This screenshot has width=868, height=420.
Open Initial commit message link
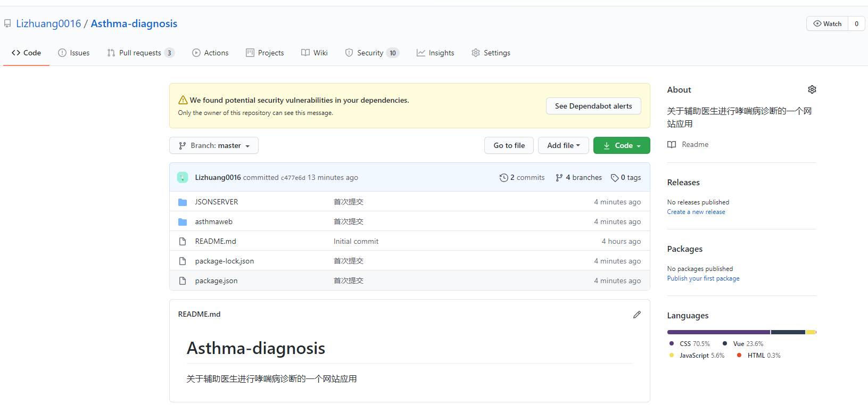pos(356,242)
